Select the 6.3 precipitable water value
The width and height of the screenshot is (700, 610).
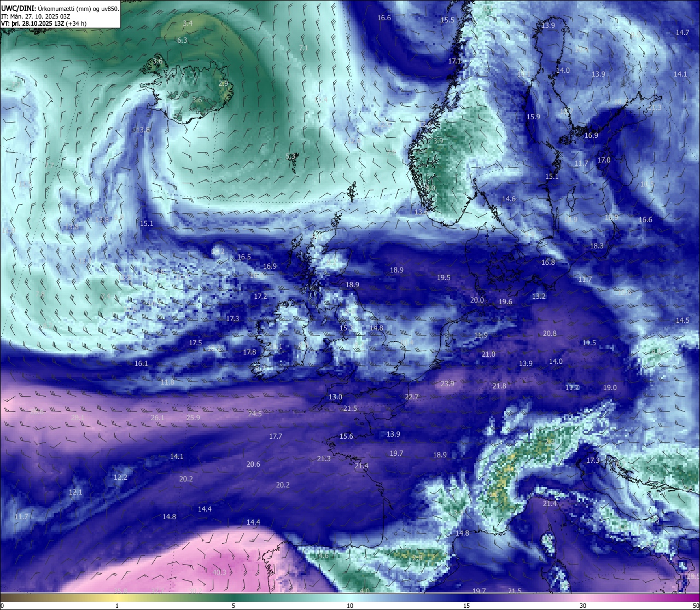pos(182,40)
